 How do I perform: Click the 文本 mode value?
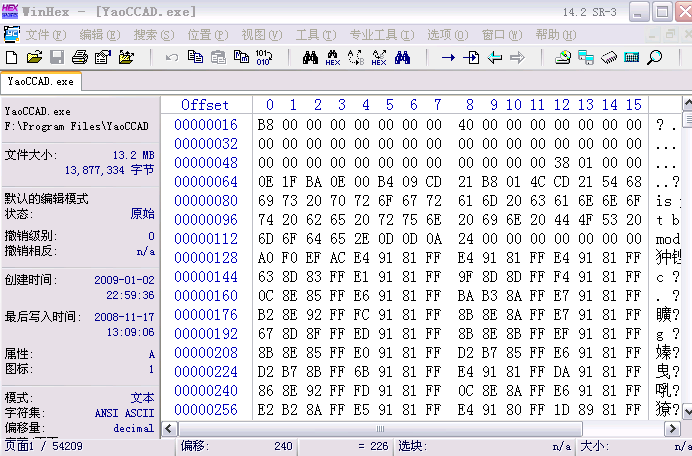pos(143,398)
